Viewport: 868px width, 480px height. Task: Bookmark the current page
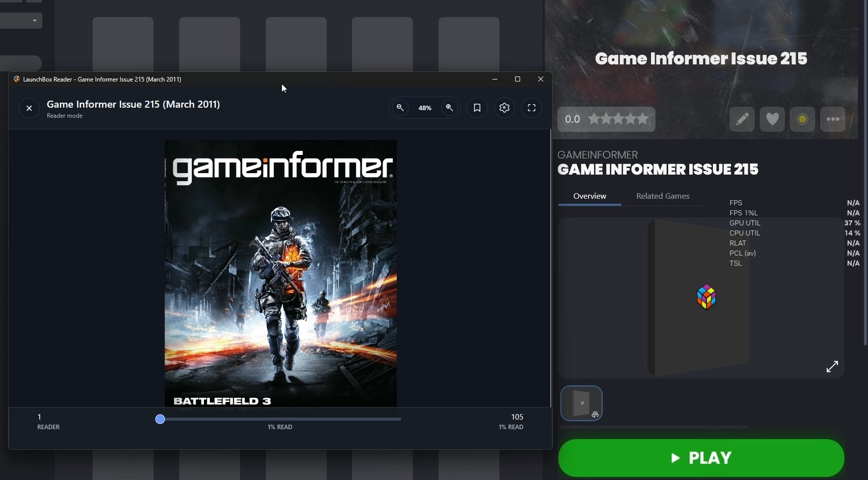(477, 108)
